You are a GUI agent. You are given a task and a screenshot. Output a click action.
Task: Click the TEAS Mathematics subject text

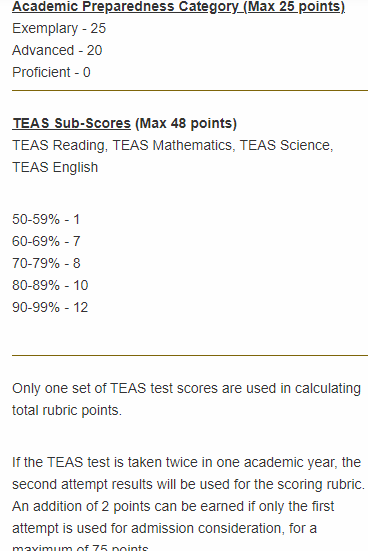pos(174,145)
